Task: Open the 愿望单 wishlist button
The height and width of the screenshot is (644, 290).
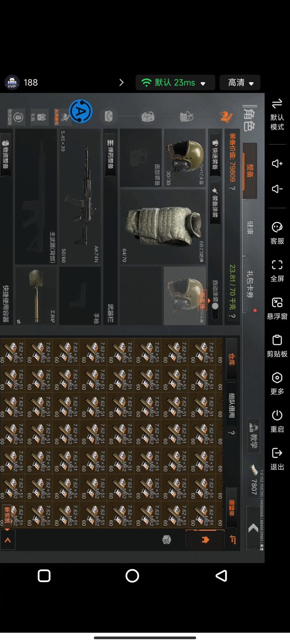Action: (x=232, y=507)
